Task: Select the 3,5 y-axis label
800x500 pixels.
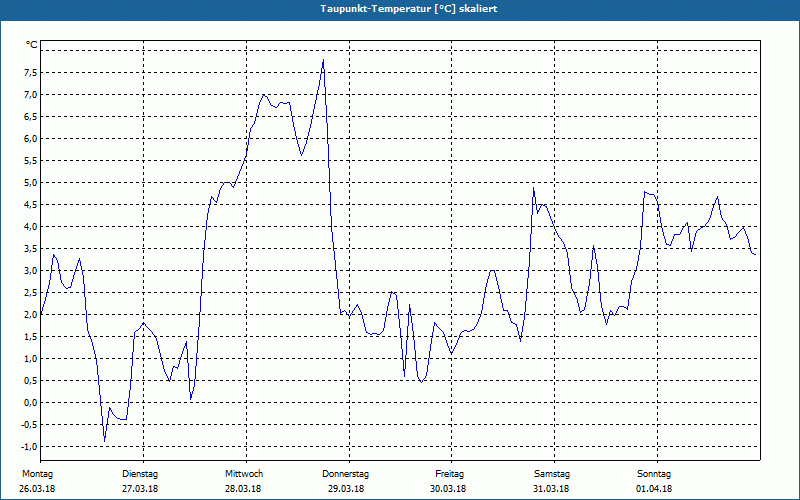Action: click(30, 248)
